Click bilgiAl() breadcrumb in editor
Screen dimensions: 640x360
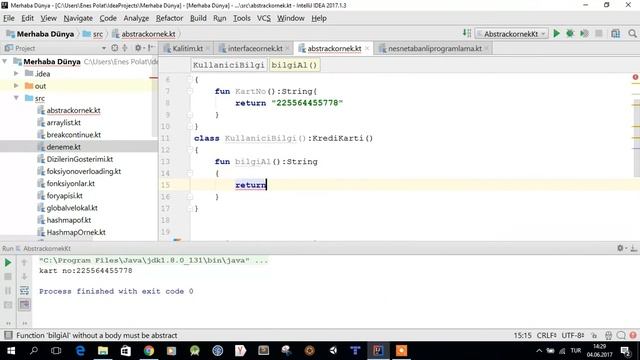[x=294, y=65]
